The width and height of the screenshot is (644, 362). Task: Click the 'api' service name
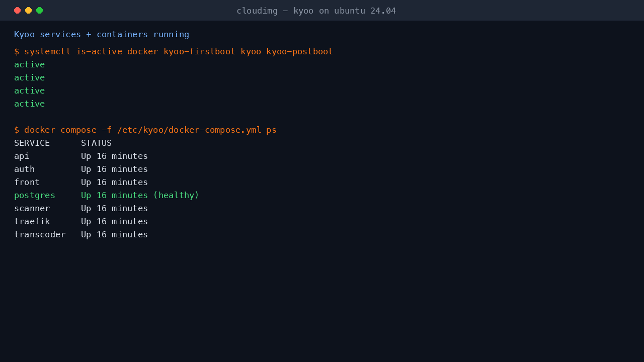[22, 156]
